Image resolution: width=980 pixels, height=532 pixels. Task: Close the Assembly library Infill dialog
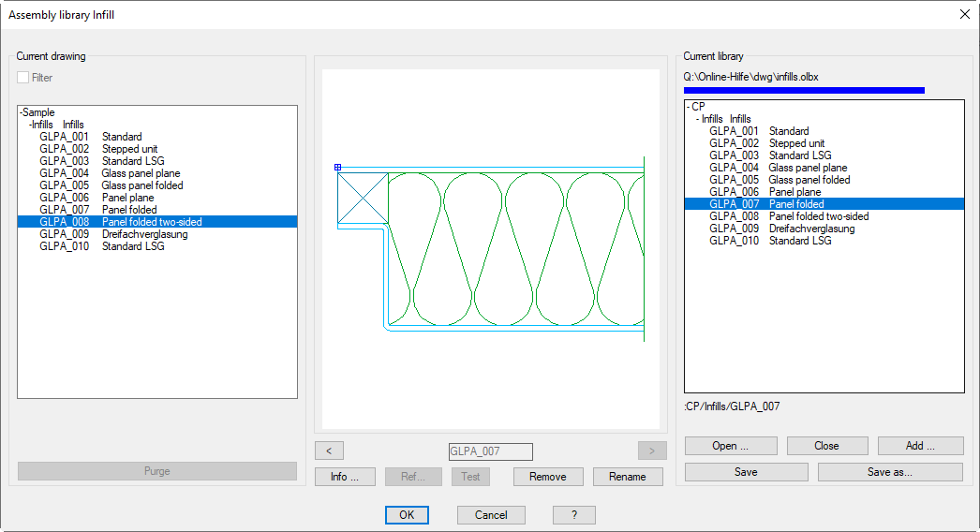pos(965,14)
